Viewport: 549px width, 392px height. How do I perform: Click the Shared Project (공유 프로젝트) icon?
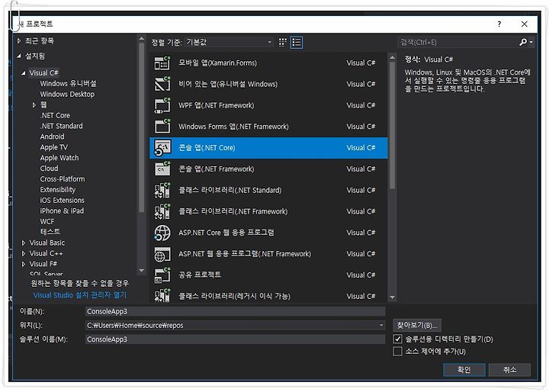coord(162,275)
